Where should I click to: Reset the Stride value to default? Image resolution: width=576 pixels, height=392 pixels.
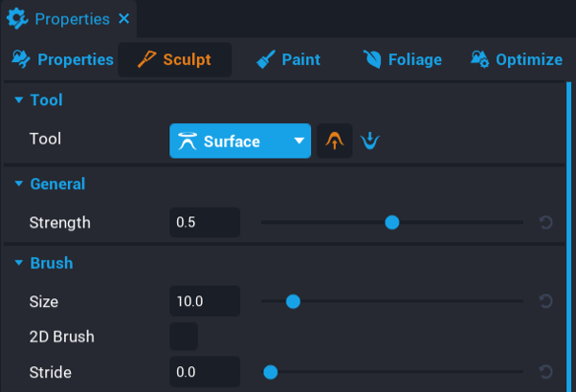[545, 372]
